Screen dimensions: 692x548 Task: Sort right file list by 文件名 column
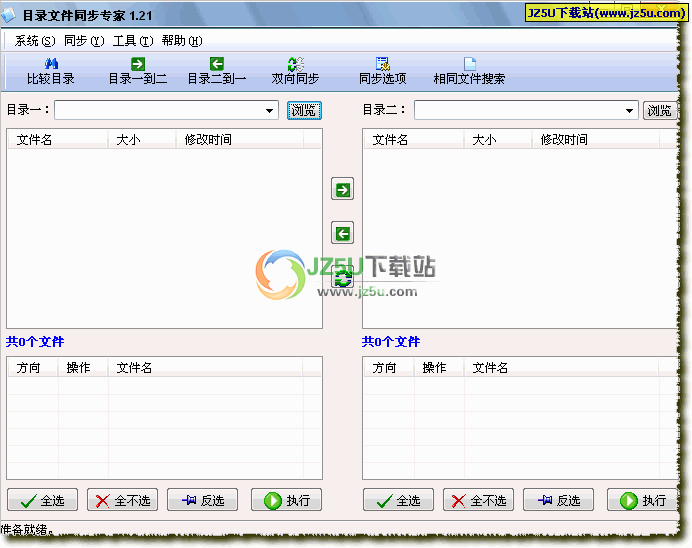click(414, 139)
